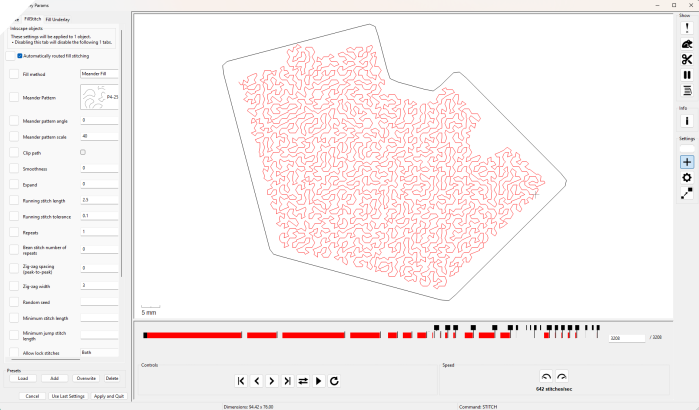
Task: Step one stitch backward
Action: tap(257, 381)
